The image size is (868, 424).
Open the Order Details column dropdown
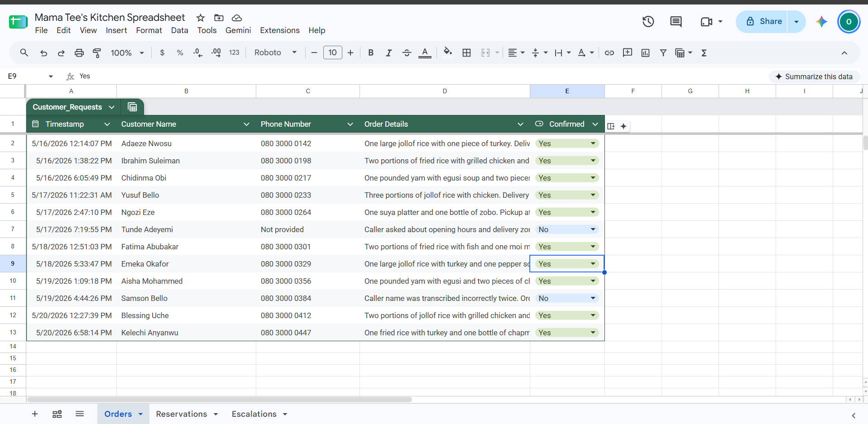click(x=520, y=124)
